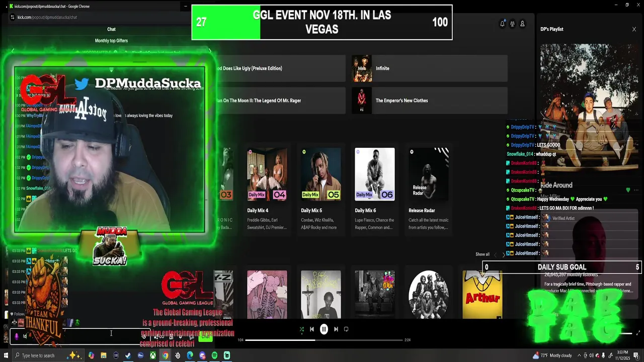Open the black-and-white group photo album cover
This screenshot has width=644, height=362.
(429, 295)
